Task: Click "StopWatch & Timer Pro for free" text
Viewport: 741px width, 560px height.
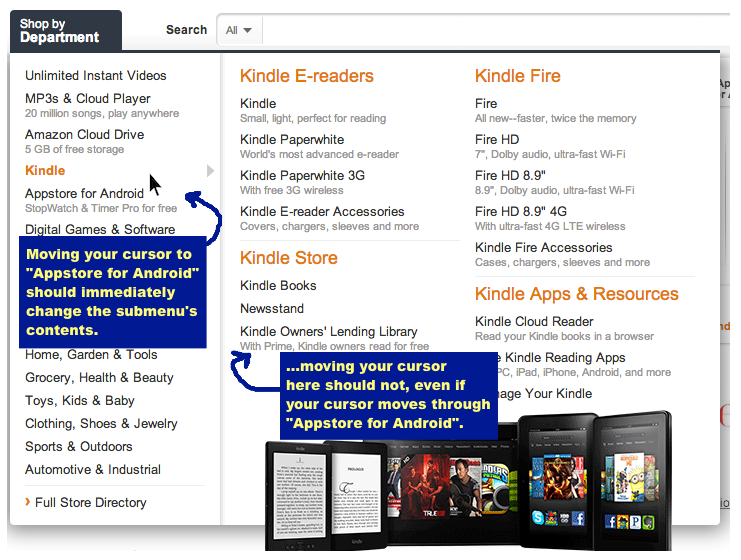Action: tap(101, 208)
